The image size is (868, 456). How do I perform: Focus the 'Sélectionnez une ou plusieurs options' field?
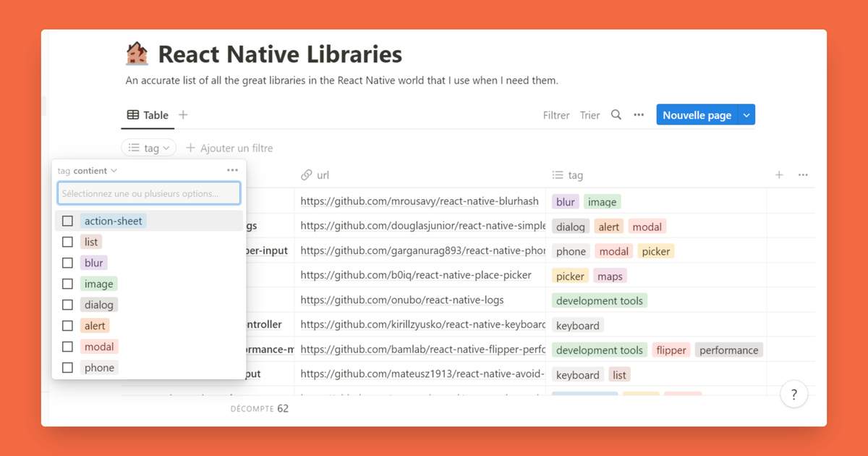tap(149, 193)
